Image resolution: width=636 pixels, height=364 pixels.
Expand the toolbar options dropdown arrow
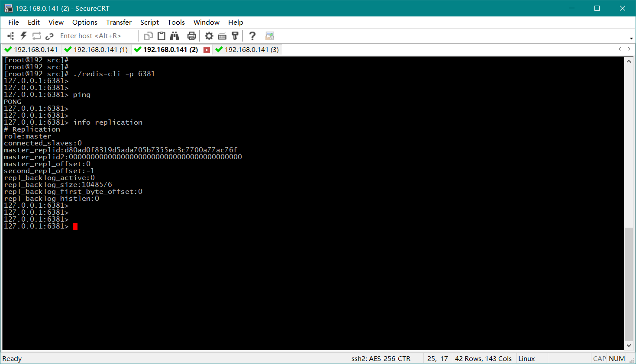click(x=631, y=39)
